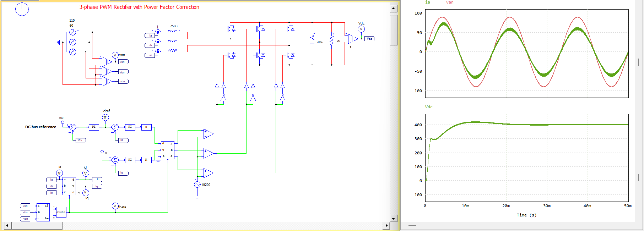Select the van voltmeter probe
The height and width of the screenshot is (231, 644).
115,55
